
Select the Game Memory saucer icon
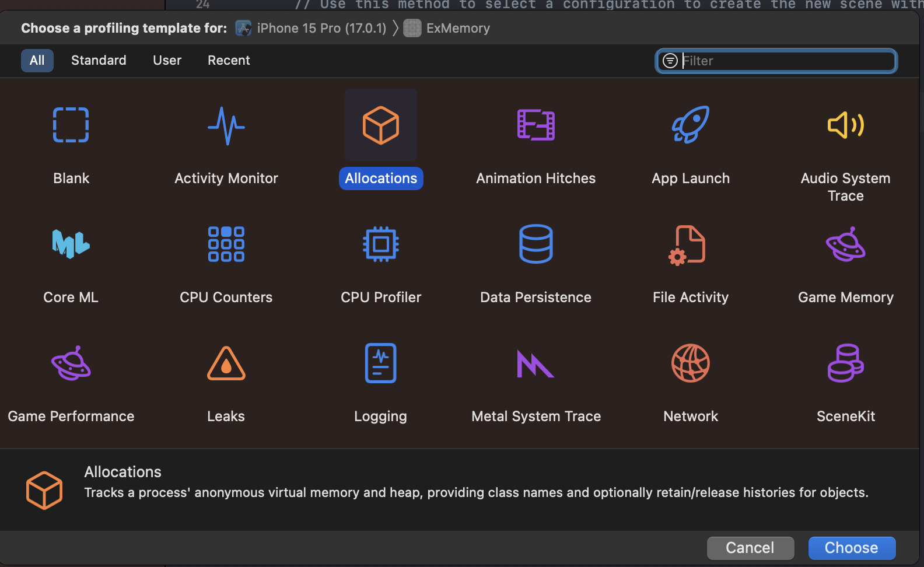(846, 244)
